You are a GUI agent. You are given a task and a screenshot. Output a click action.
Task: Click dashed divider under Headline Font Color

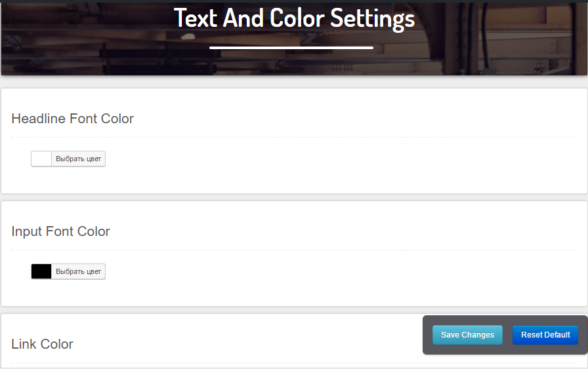click(295, 137)
